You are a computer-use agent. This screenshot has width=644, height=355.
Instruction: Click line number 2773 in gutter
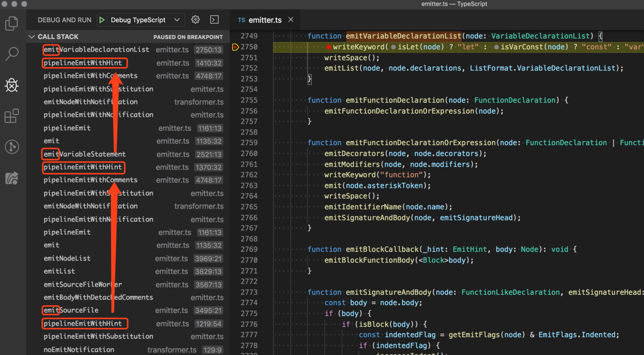[249, 292]
